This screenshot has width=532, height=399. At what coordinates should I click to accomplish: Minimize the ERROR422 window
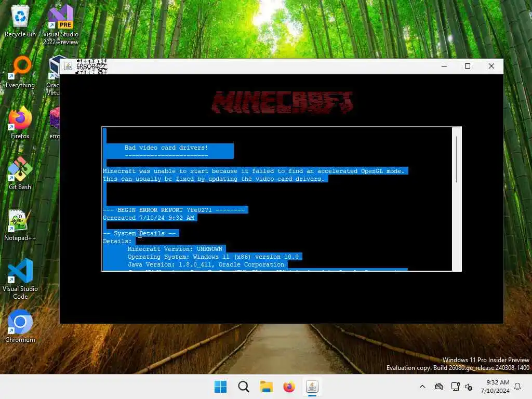(444, 66)
